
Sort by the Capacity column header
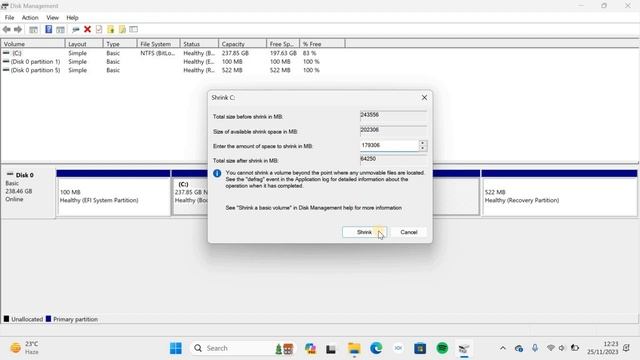pos(242,44)
